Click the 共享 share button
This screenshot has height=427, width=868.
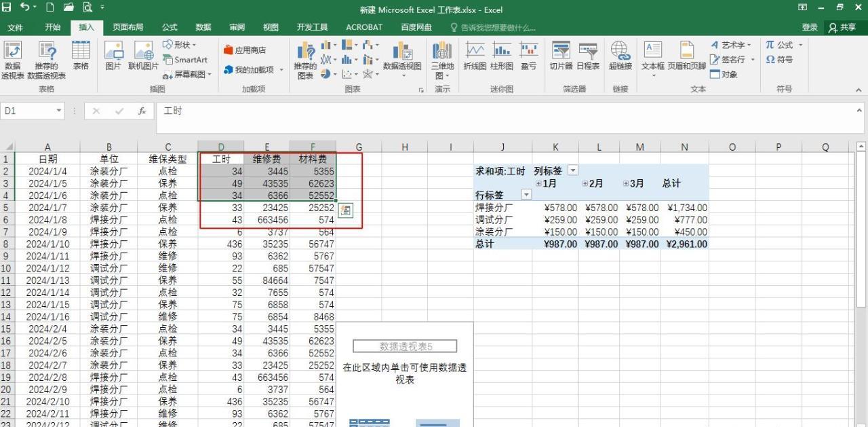[x=843, y=27]
